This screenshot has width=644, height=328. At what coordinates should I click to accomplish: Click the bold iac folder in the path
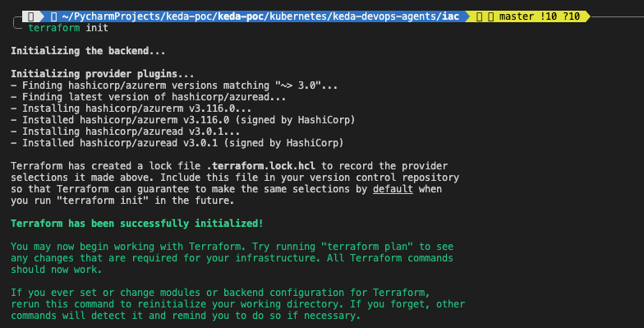point(450,16)
